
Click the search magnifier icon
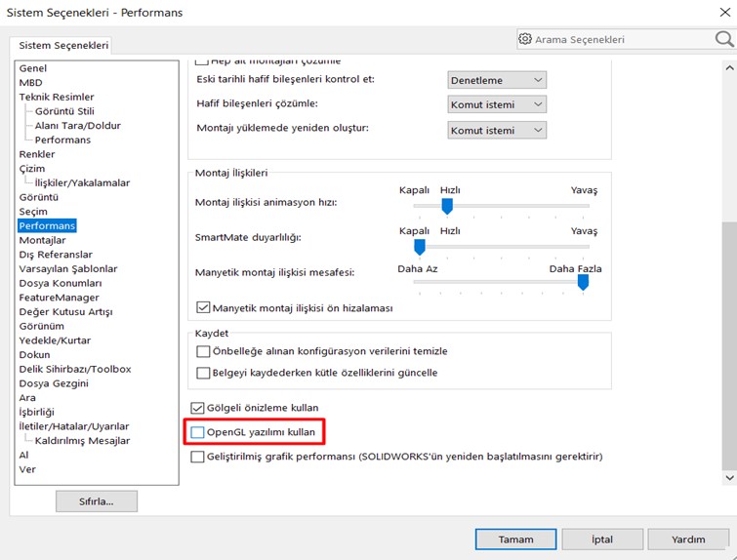[723, 39]
